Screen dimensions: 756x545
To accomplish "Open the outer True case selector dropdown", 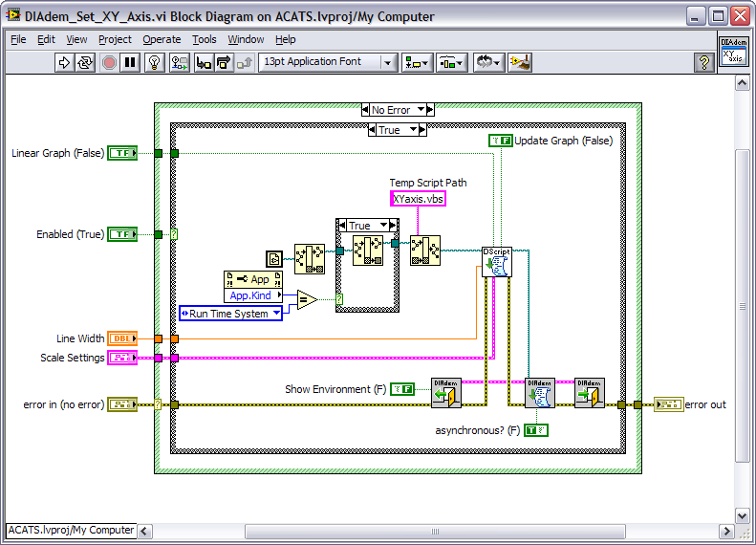I will point(413,130).
